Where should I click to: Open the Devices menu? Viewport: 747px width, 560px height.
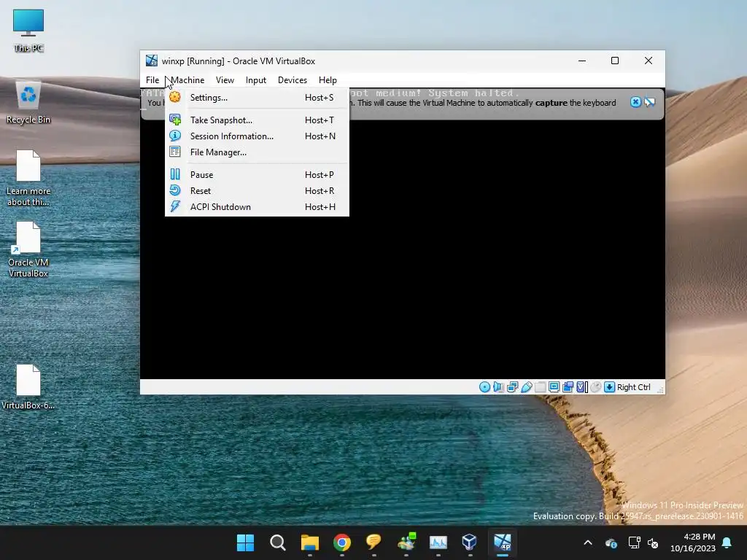(293, 80)
